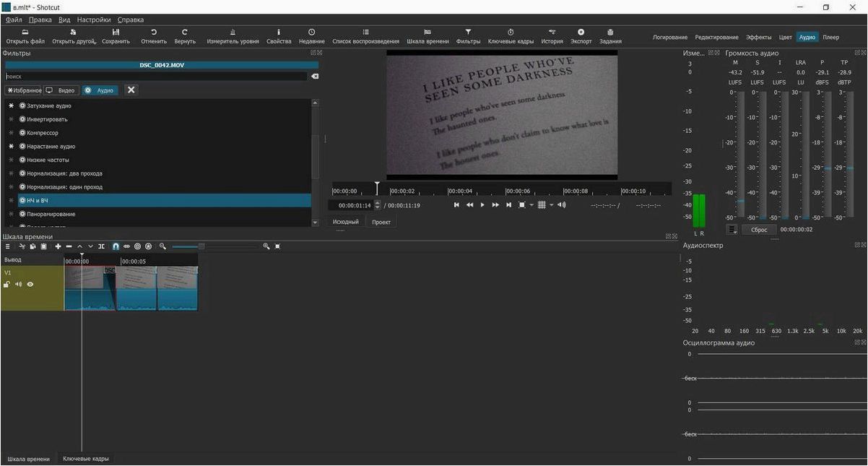Screen dimensions: 868x466
Task: Click the timeline Paste icon
Action: point(43,246)
